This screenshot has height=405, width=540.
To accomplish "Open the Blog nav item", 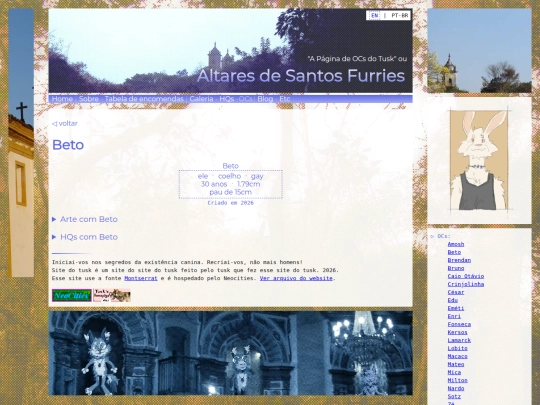I will pyautogui.click(x=265, y=99).
